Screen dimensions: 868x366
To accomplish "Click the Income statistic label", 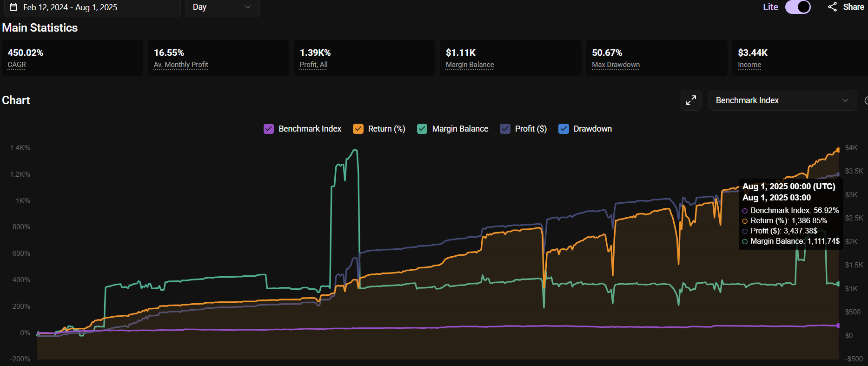I will click(x=749, y=65).
